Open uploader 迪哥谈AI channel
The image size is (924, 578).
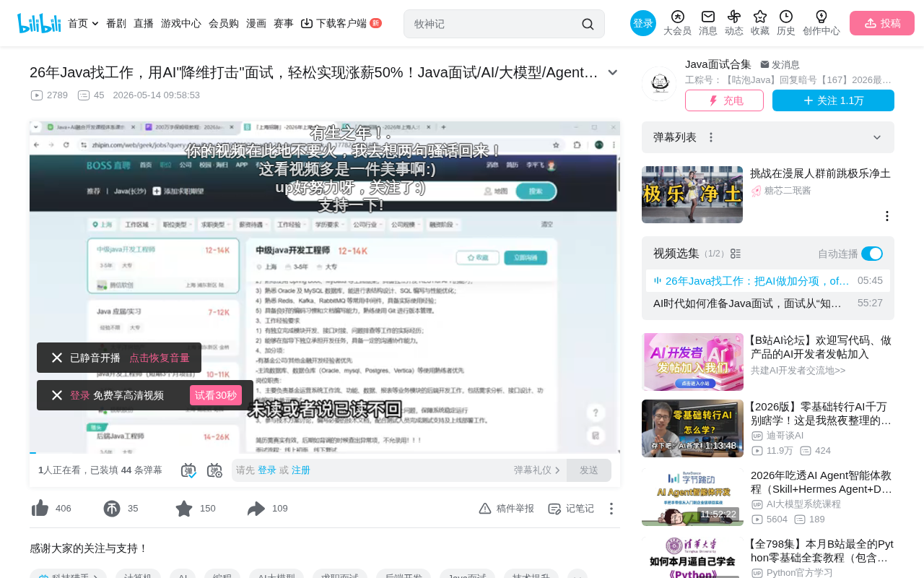785,436
